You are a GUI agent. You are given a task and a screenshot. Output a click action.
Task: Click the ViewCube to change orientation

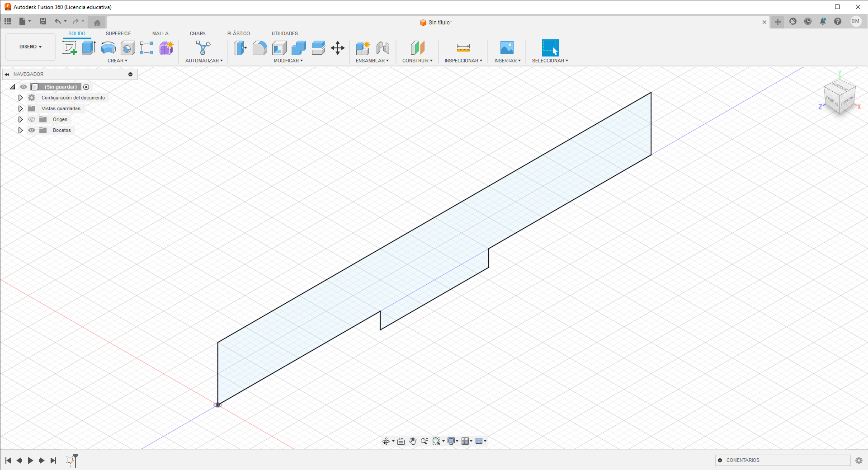tap(840, 96)
